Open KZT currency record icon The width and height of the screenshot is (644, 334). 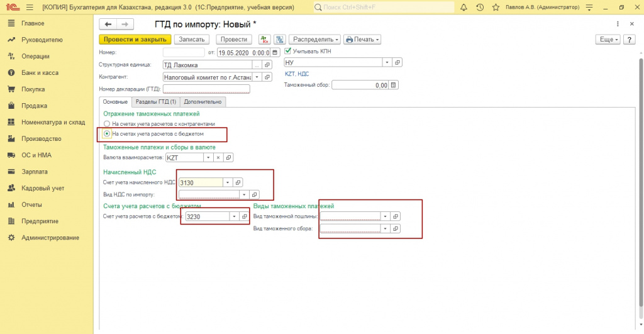229,158
